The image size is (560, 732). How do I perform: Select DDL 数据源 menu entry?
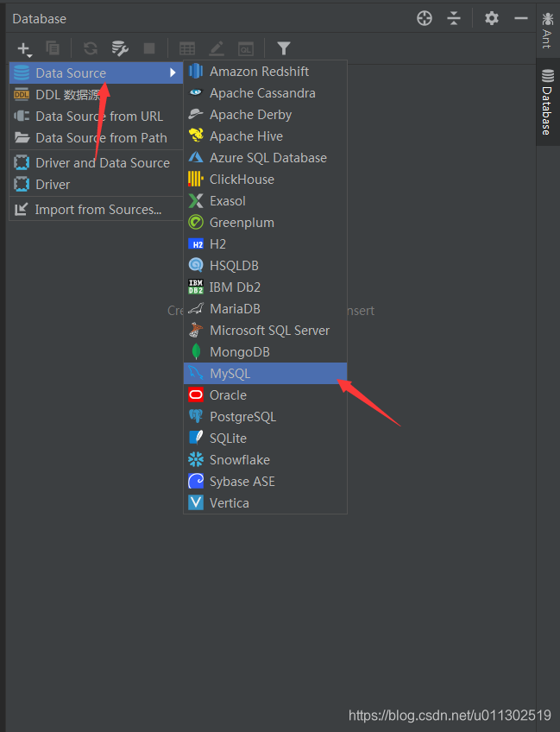pyautogui.click(x=96, y=95)
